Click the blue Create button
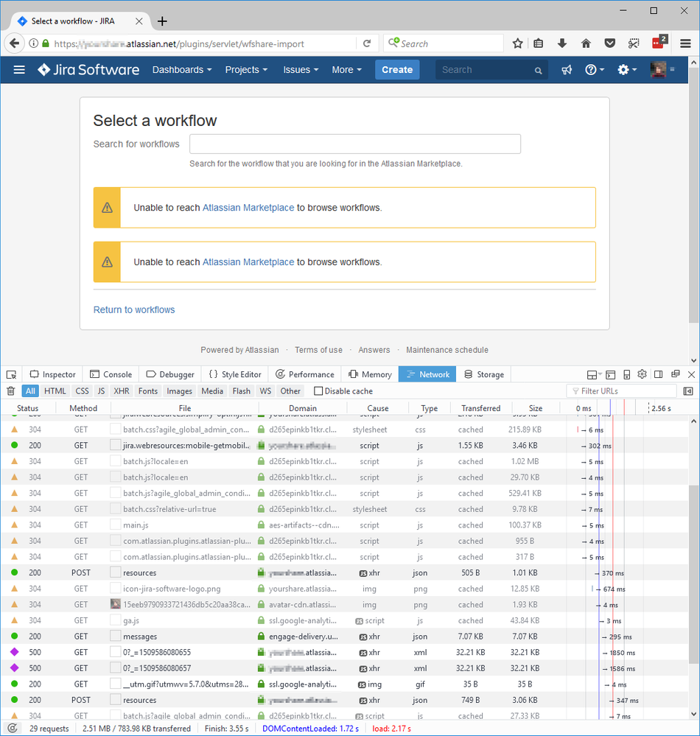This screenshot has width=700, height=736. [397, 70]
